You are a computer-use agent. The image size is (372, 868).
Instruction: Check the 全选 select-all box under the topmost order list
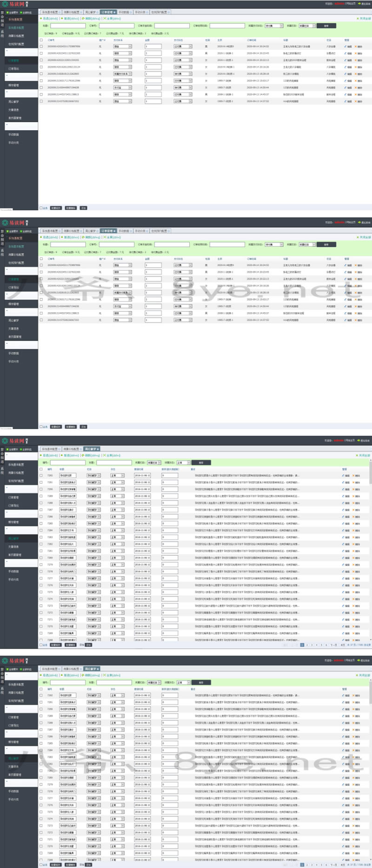click(41, 208)
